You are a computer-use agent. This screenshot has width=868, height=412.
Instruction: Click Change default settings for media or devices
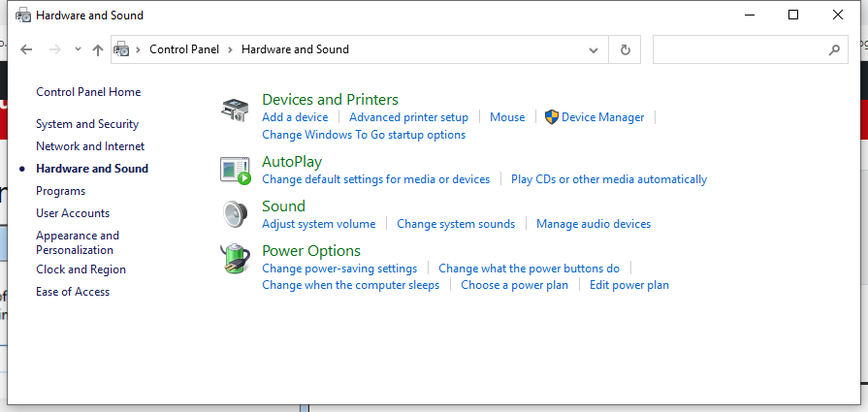tap(376, 179)
